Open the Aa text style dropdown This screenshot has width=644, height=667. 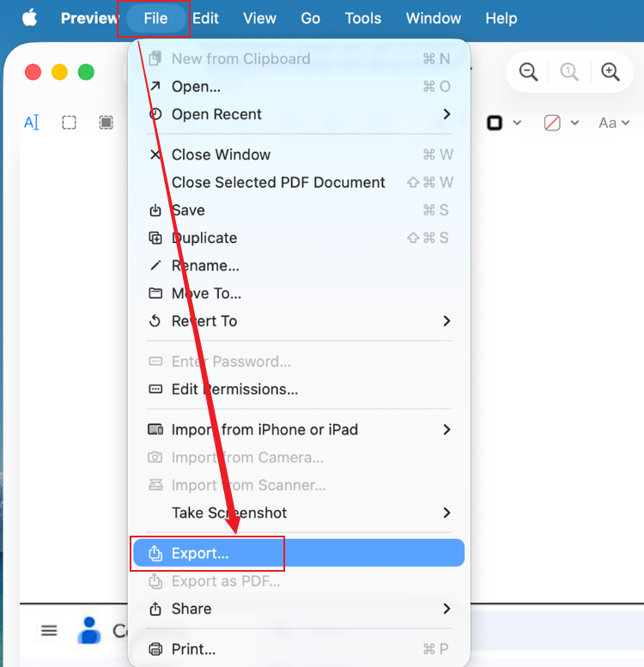pos(614,123)
